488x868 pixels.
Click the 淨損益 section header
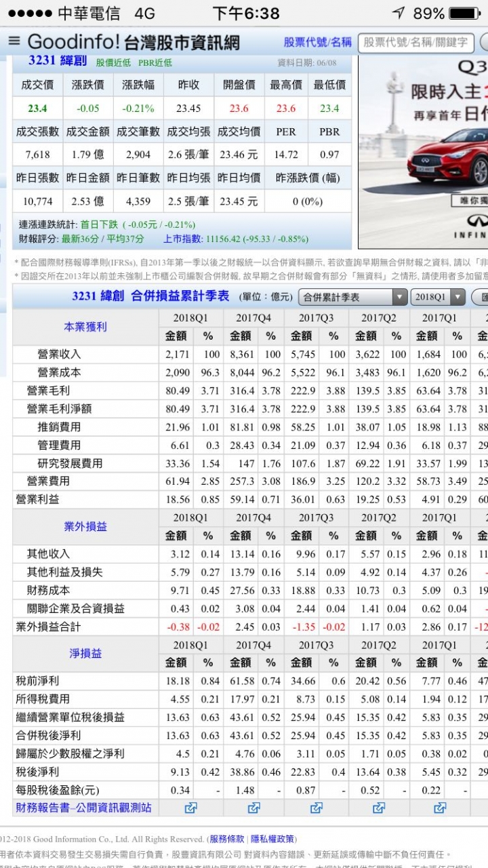(85, 654)
